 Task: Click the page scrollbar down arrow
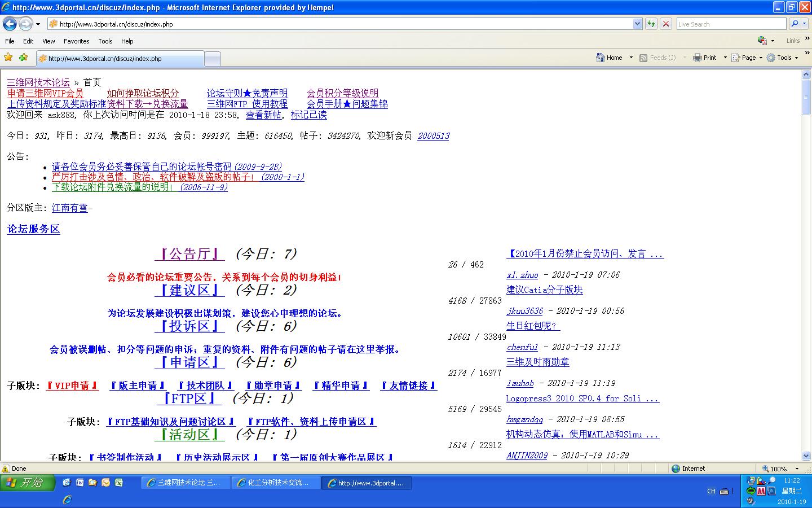[x=806, y=456]
